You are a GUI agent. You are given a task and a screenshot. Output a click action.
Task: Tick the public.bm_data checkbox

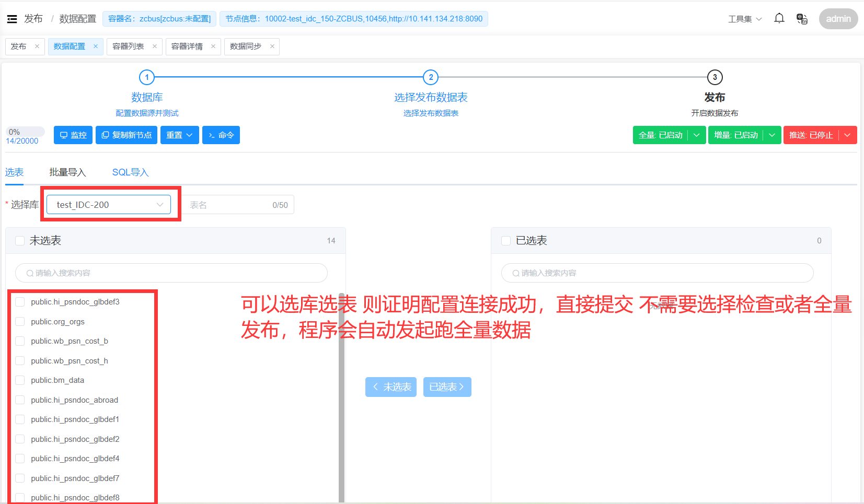coord(20,380)
